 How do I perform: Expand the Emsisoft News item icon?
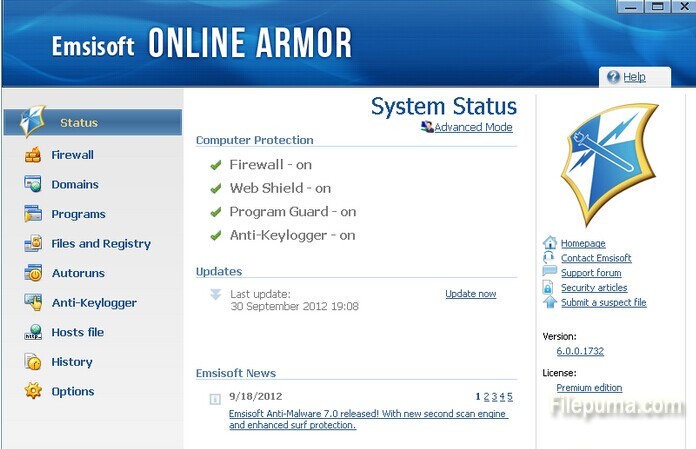215,399
